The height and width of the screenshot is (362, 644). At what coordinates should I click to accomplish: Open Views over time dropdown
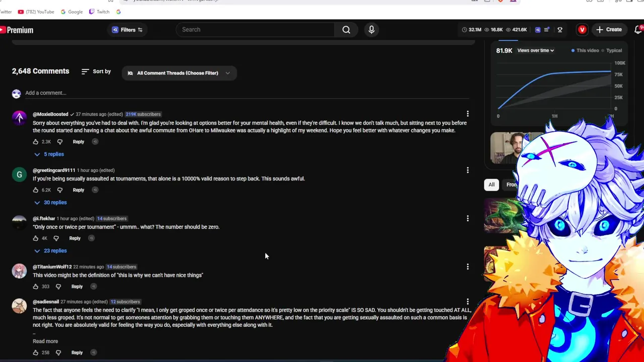point(535,51)
